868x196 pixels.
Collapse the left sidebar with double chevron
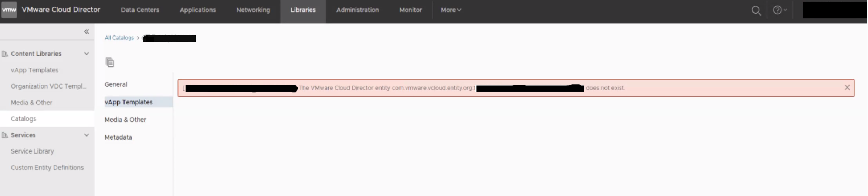point(87,32)
